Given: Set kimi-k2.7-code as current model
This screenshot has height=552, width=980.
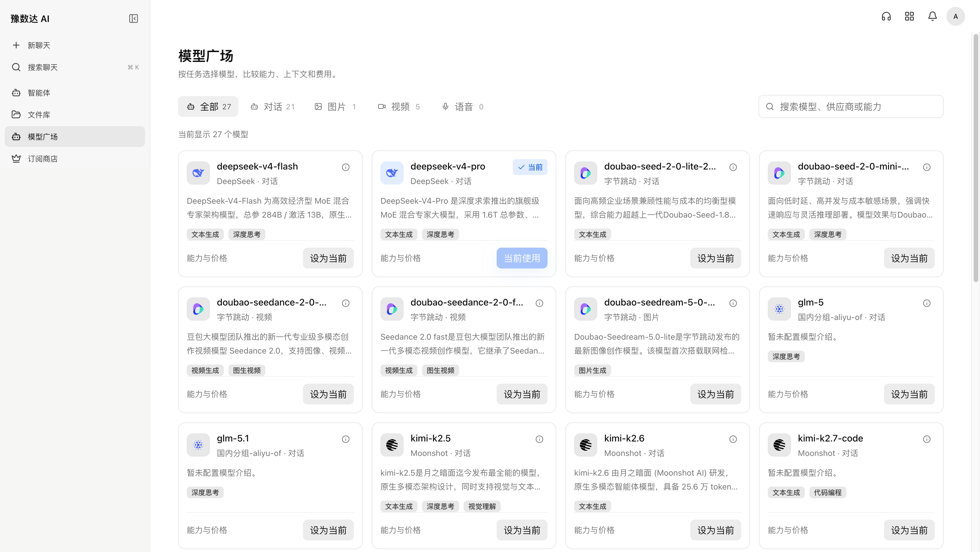Looking at the screenshot, I should coord(909,530).
